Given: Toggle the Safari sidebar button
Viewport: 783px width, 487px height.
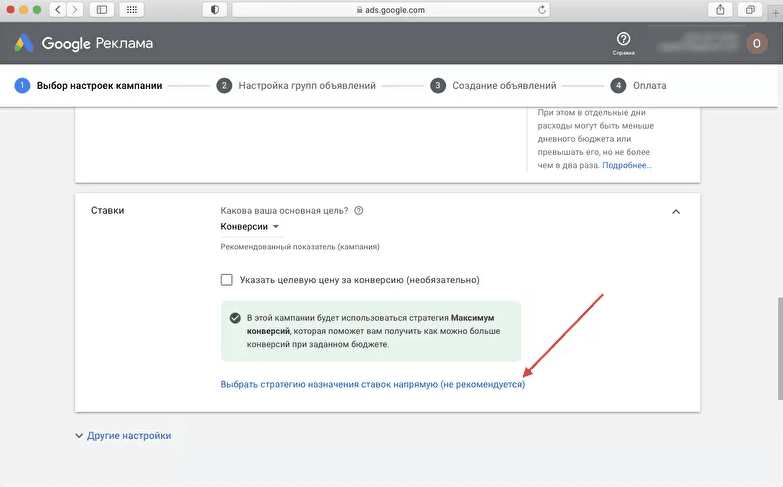Looking at the screenshot, I should pyautogui.click(x=102, y=9).
